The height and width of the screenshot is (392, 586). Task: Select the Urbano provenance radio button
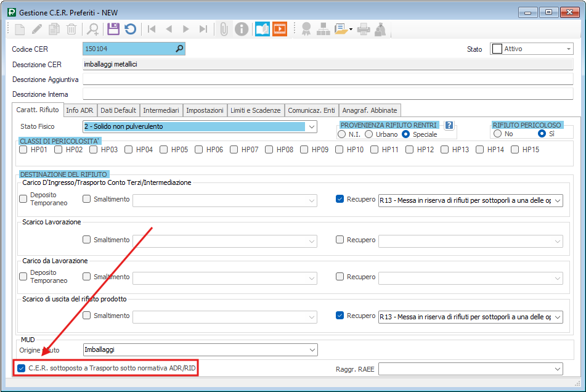369,134
